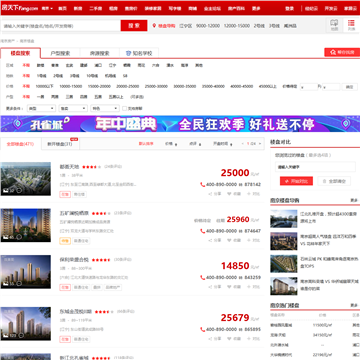Click the shield icon on schools tab
The image size is (360, 360).
coord(128,53)
